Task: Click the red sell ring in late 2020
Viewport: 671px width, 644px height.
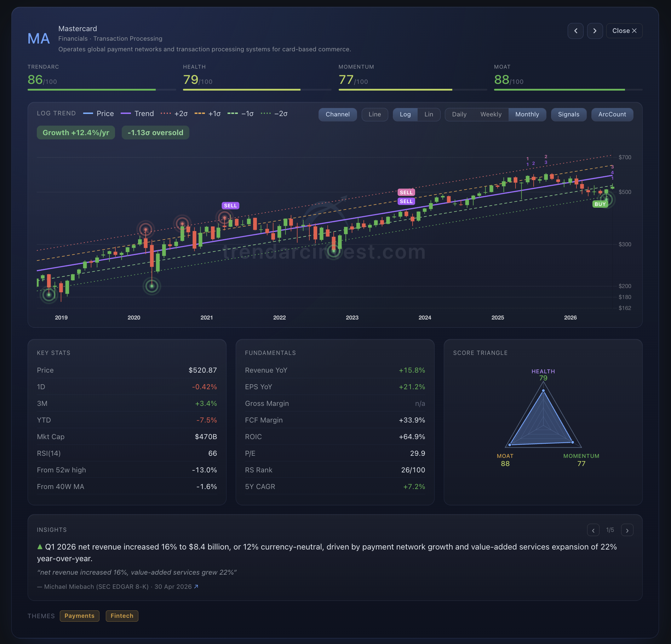Action: point(182,224)
